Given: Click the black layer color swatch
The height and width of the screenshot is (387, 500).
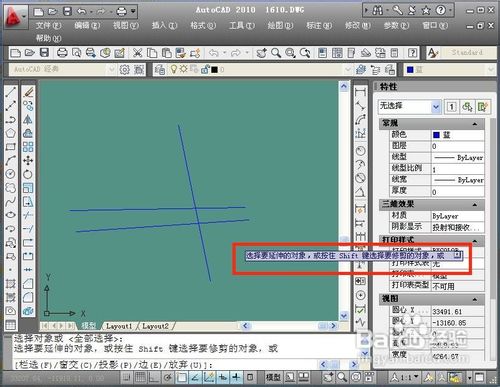Looking at the screenshot, I should 214,70.
